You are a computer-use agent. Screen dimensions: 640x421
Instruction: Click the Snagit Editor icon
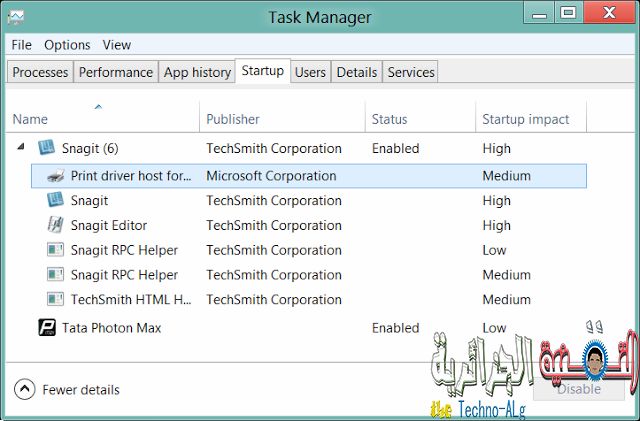point(55,225)
